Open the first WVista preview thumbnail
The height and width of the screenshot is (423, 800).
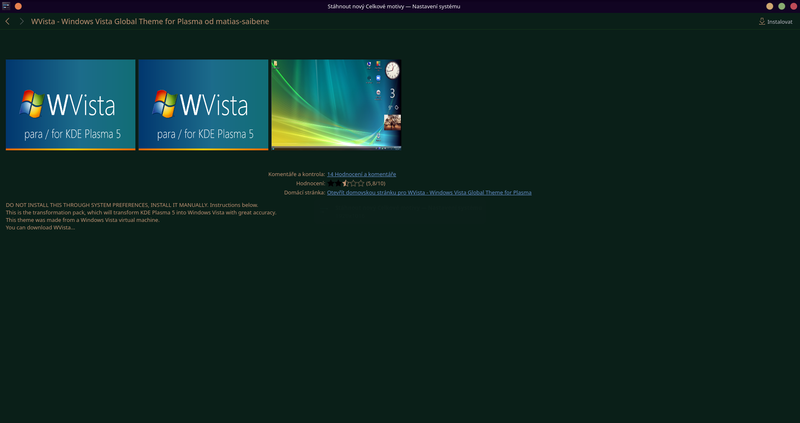click(x=70, y=105)
